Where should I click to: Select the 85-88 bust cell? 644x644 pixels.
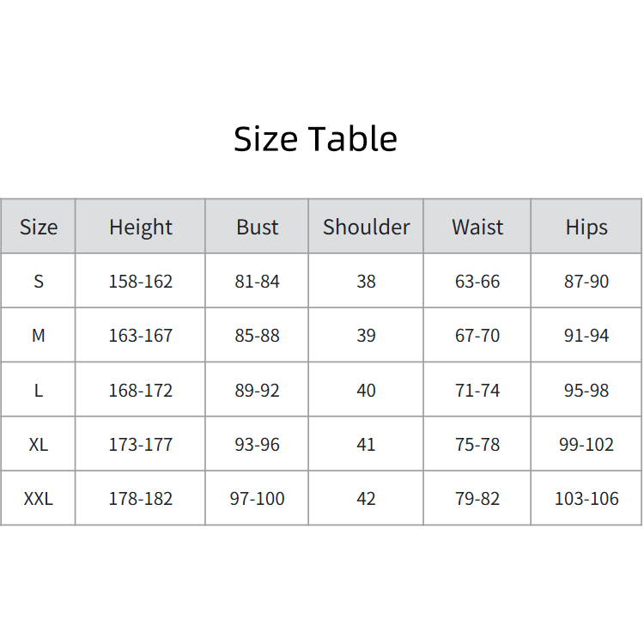(258, 336)
